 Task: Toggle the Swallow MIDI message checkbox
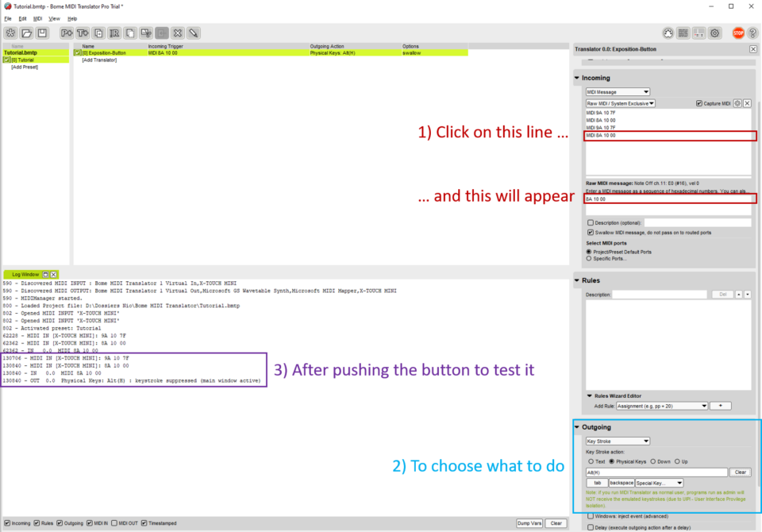coord(590,232)
